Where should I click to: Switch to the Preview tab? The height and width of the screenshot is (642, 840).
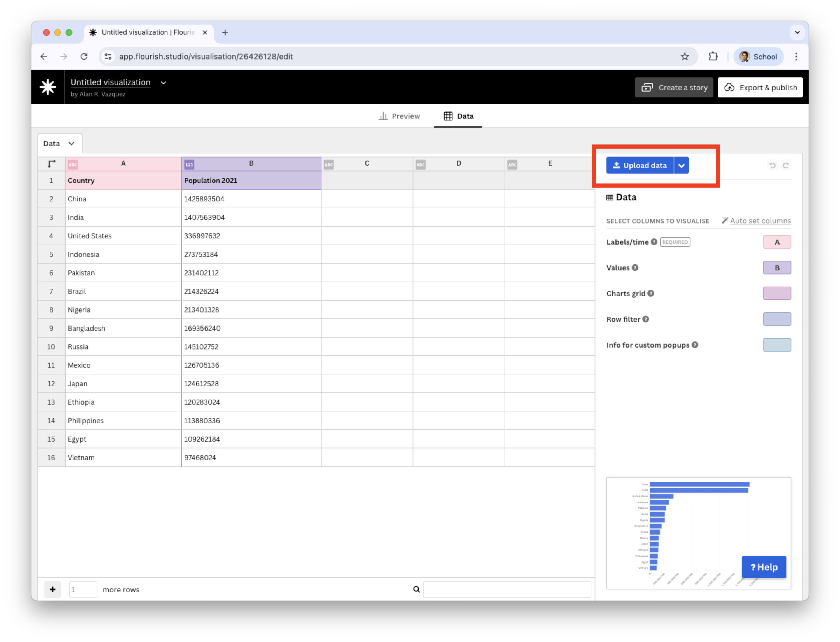399,116
